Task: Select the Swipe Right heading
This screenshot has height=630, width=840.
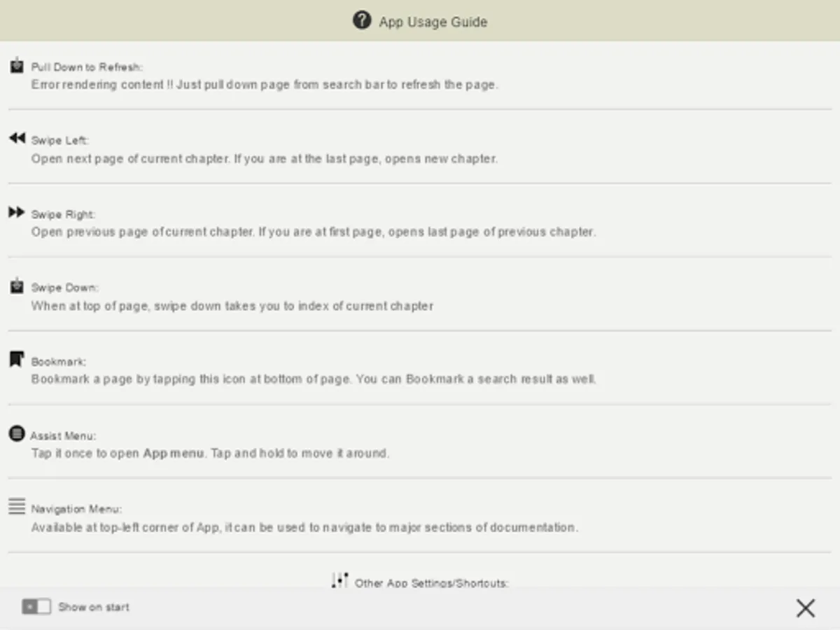Action: [63, 214]
